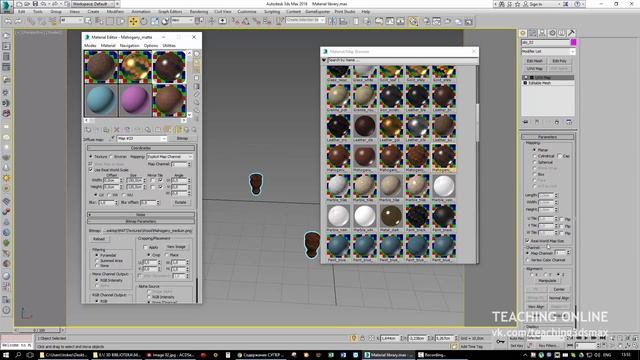The height and width of the screenshot is (360, 640).
Task: Click the Manipulate button in Alignment
Action: point(547,281)
